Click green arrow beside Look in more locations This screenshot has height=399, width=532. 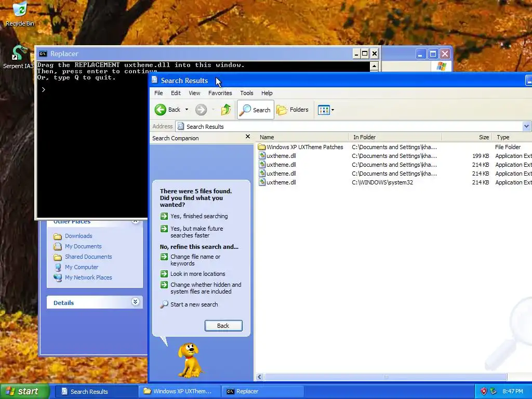164,274
